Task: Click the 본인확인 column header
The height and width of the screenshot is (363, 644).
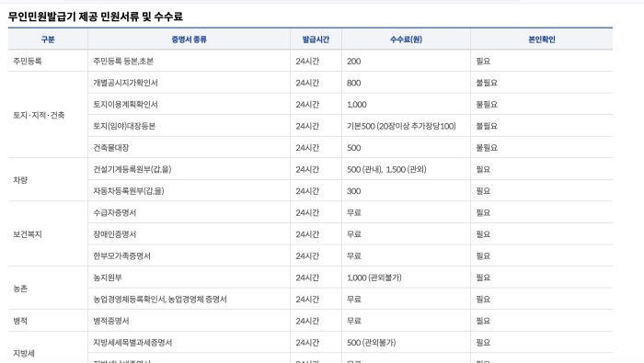Action: point(541,40)
